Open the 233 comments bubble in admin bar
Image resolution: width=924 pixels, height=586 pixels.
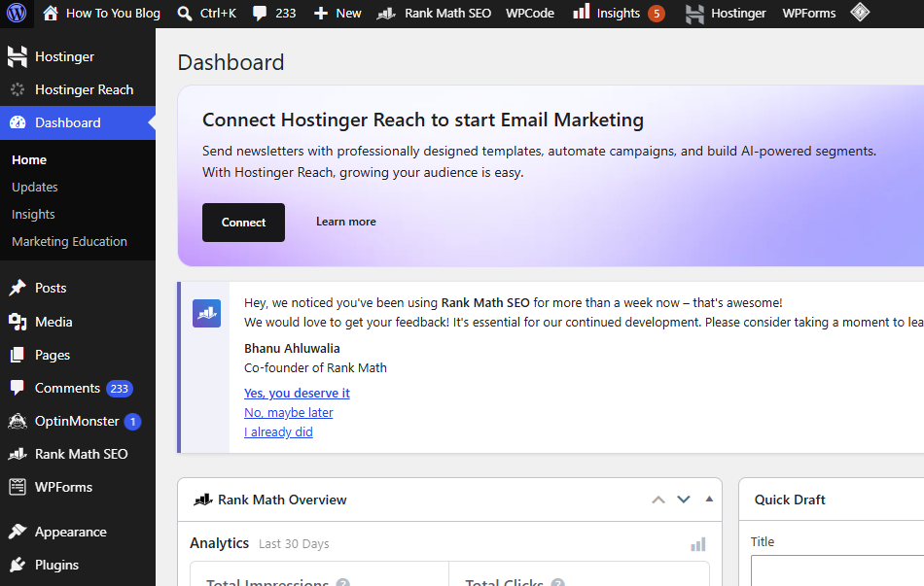tap(274, 13)
